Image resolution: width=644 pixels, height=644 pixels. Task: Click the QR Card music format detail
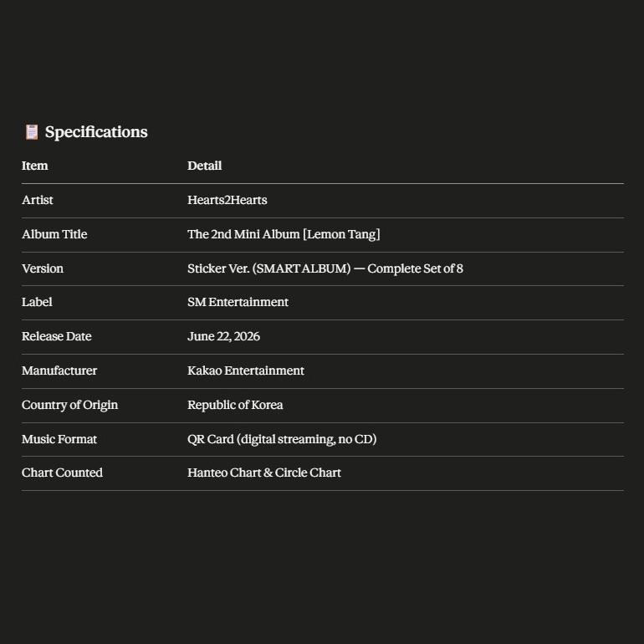pos(282,439)
